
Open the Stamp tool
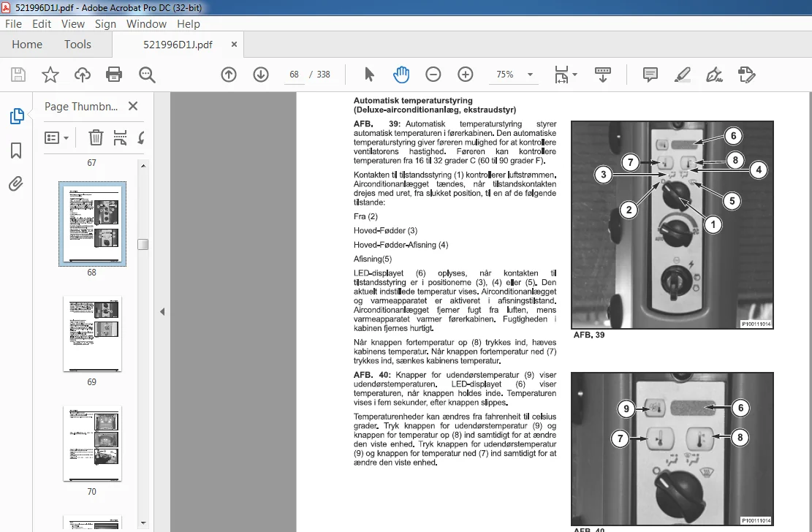click(x=746, y=75)
